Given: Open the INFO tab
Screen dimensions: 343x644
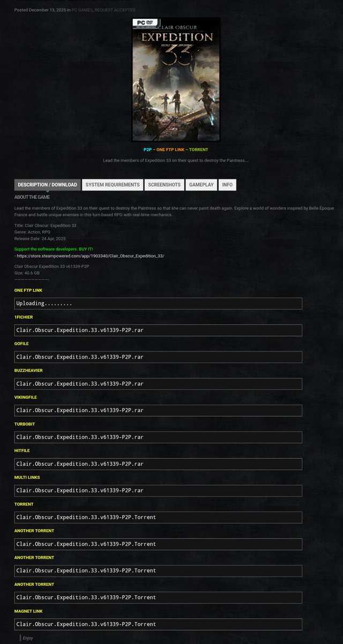Looking at the screenshot, I should [x=227, y=185].
